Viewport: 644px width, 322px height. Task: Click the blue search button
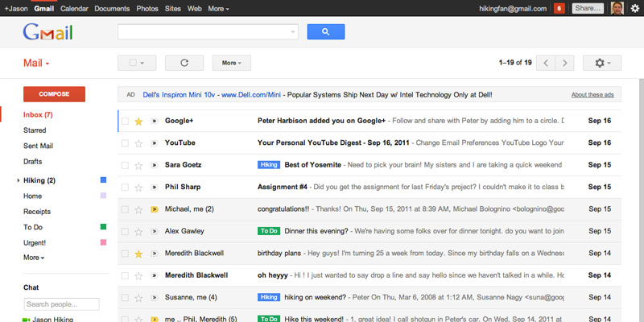pyautogui.click(x=326, y=31)
